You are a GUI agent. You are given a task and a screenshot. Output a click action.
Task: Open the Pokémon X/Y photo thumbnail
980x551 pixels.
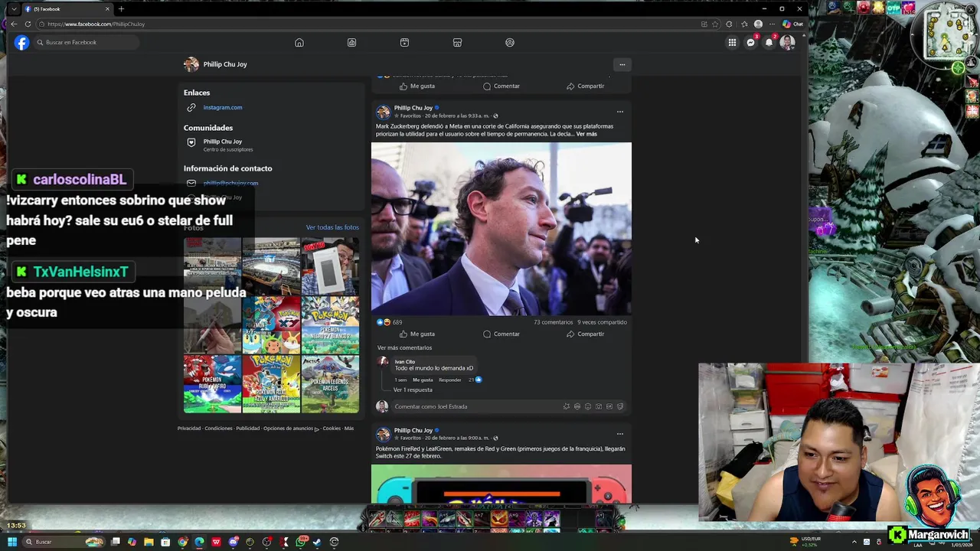point(271,325)
